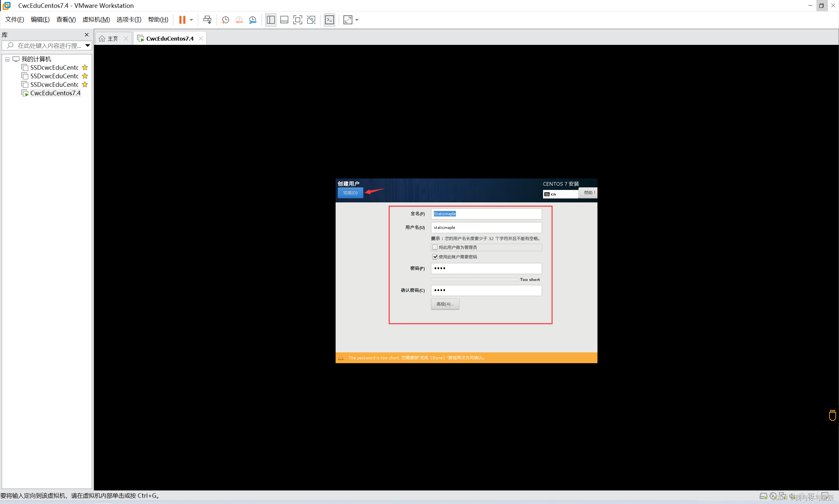Viewport: 839px width, 504px height.
Task: Open the console view icon
Action: [x=329, y=20]
